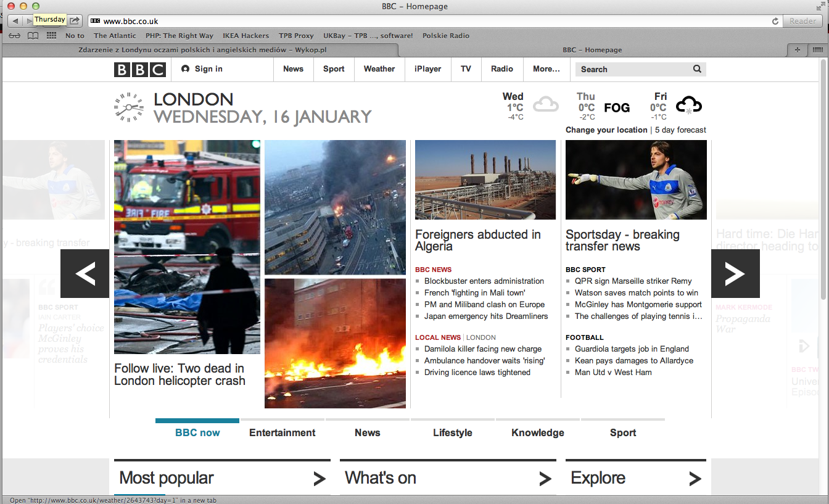Click the next carousel arrow

point(735,273)
